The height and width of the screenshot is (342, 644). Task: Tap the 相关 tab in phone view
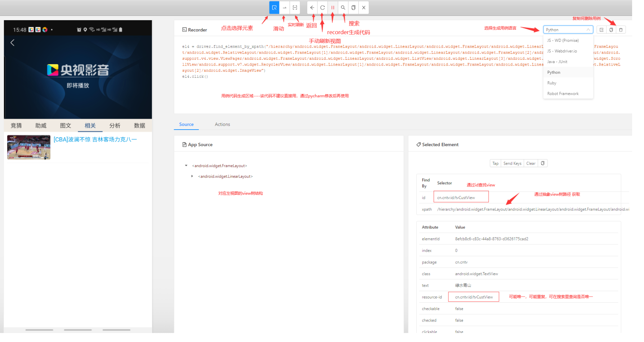[x=90, y=126]
